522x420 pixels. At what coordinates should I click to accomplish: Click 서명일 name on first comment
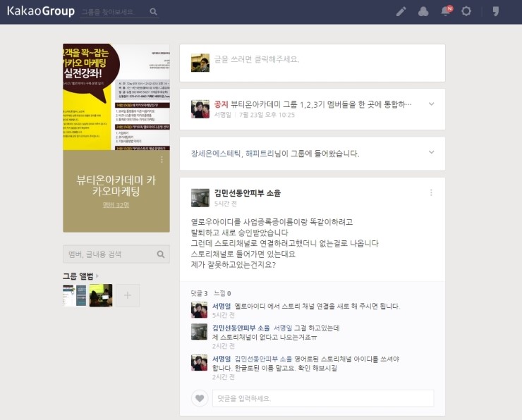[221, 306]
